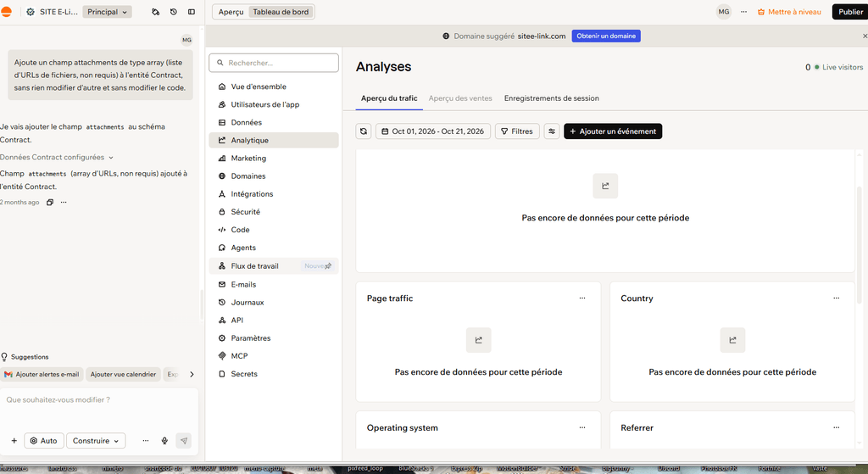868x474 pixels.
Task: Click the plus attach icon in chat
Action: [x=14, y=441]
